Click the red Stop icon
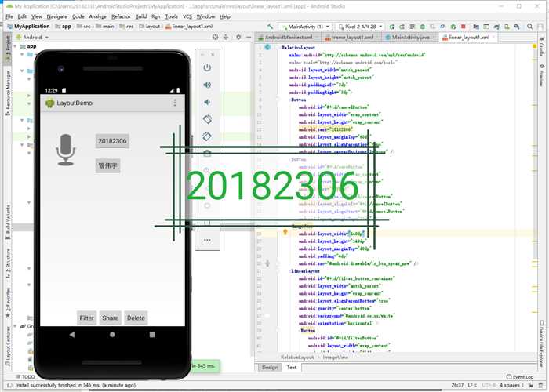549x392 pixels. pyautogui.click(x=464, y=27)
